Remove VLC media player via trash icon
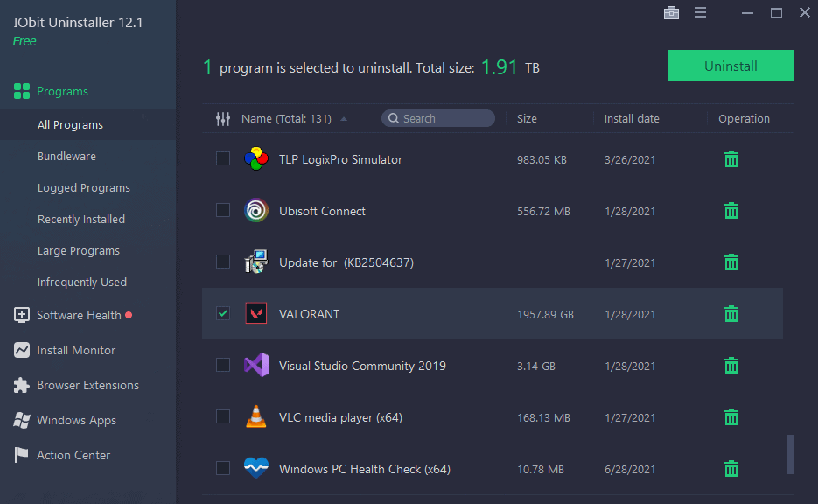Viewport: 818px width, 504px height. click(731, 417)
